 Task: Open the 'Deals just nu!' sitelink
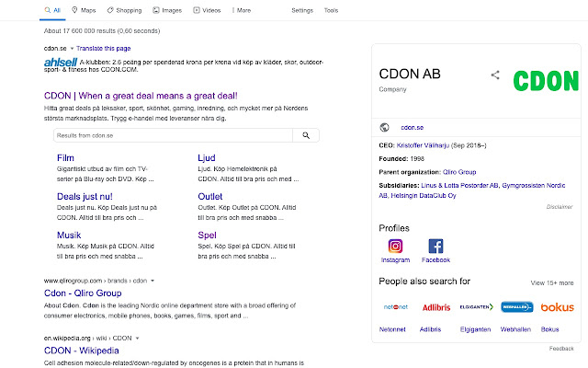pyautogui.click(x=85, y=197)
